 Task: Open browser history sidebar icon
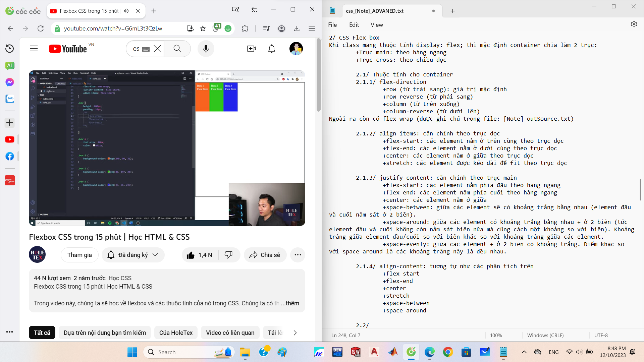[x=10, y=49]
